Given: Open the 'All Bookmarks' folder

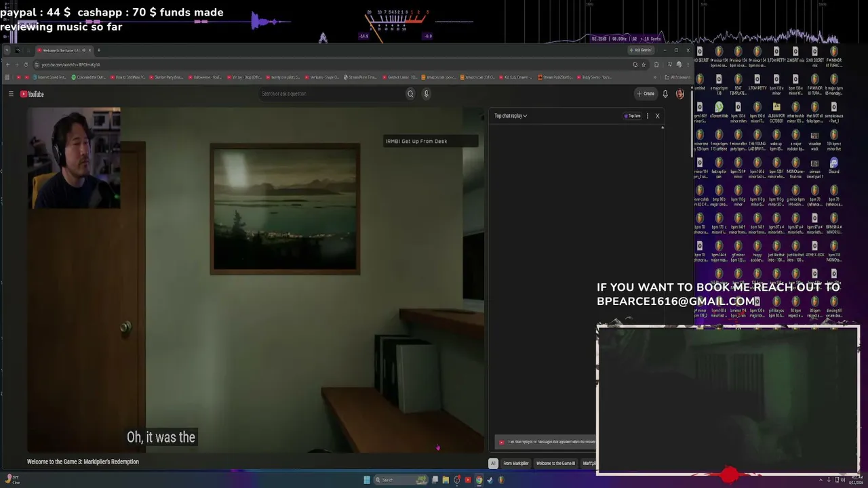Looking at the screenshot, I should (x=677, y=77).
